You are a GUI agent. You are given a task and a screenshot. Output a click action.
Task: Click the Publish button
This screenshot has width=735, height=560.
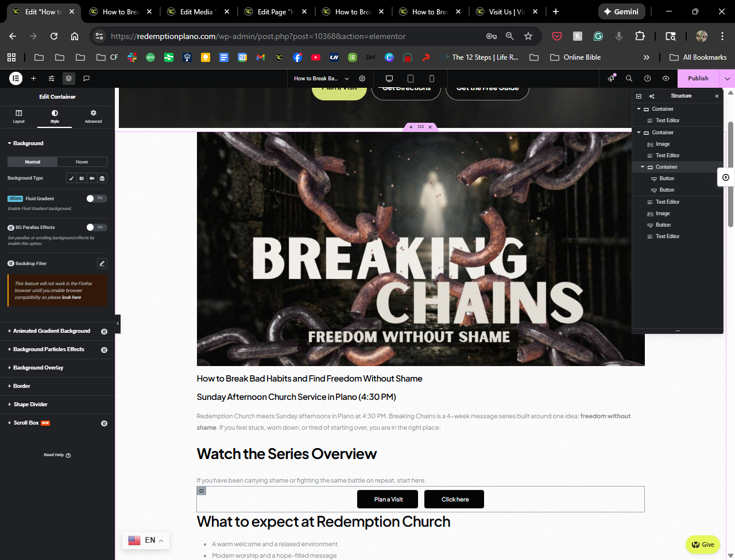click(698, 79)
